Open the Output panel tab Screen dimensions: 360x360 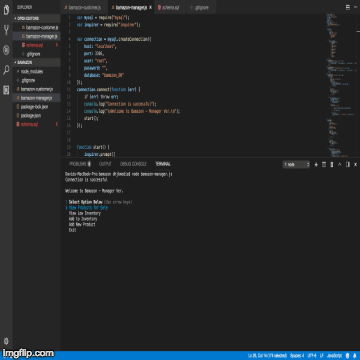(105, 164)
